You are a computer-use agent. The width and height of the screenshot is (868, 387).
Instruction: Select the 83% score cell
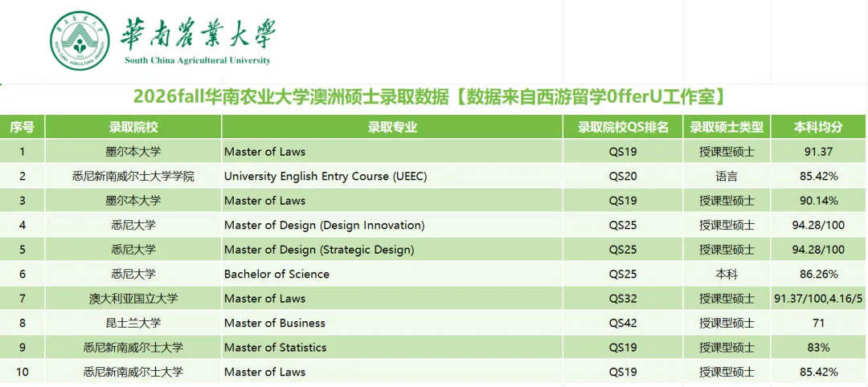(819, 348)
